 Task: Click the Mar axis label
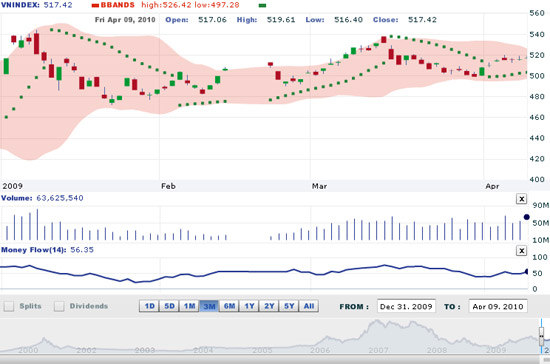click(x=320, y=186)
